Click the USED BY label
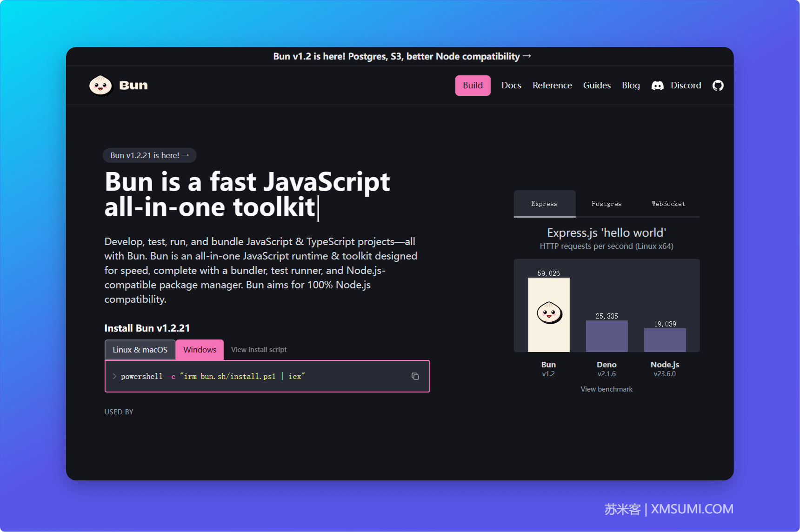 coord(119,412)
